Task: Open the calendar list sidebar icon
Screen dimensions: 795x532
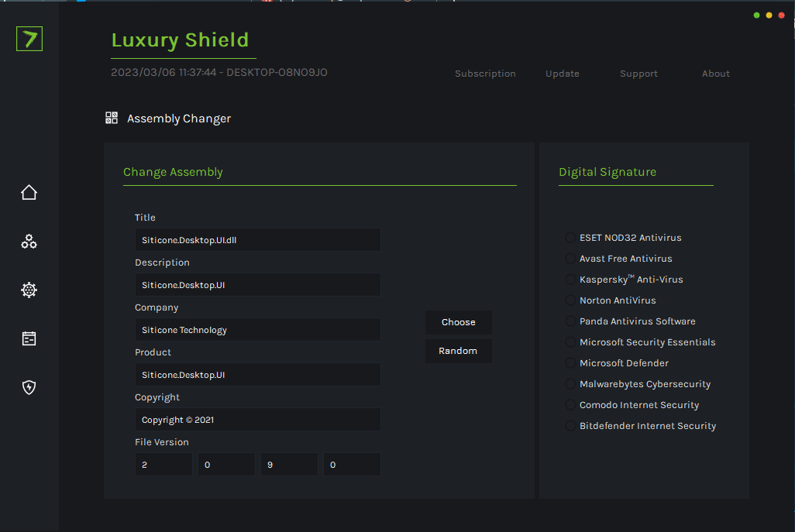Action: 29,338
